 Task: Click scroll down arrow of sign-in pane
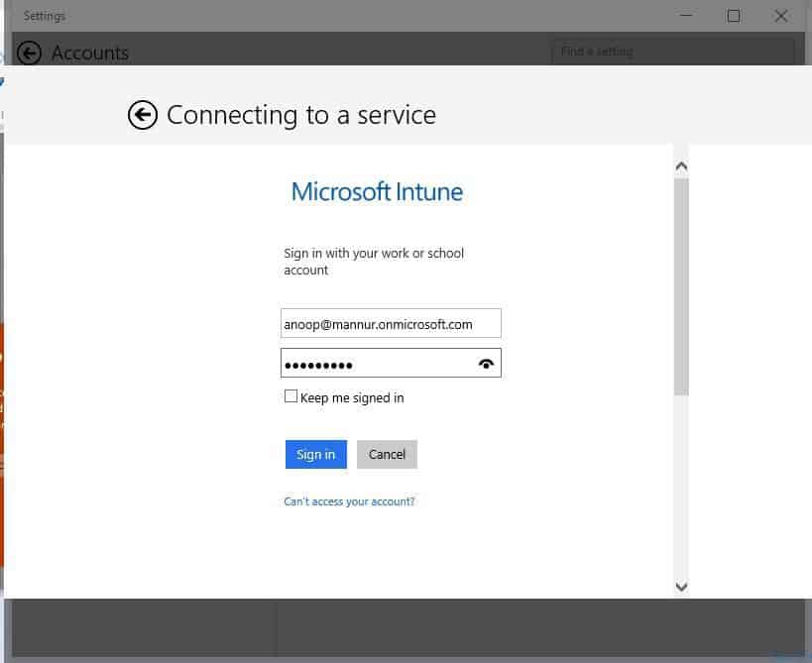point(681,587)
